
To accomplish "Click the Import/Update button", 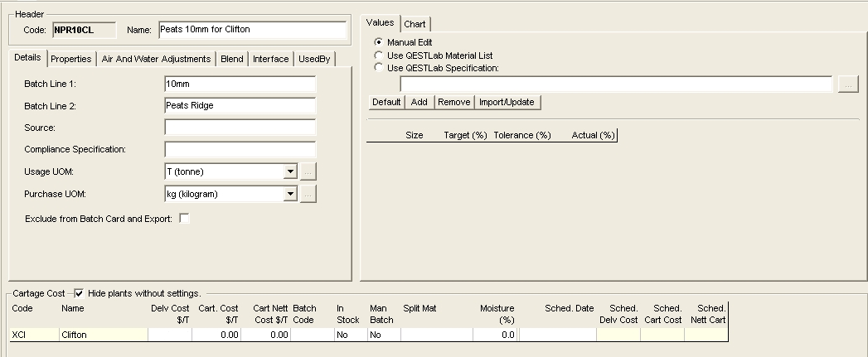I will click(x=507, y=102).
